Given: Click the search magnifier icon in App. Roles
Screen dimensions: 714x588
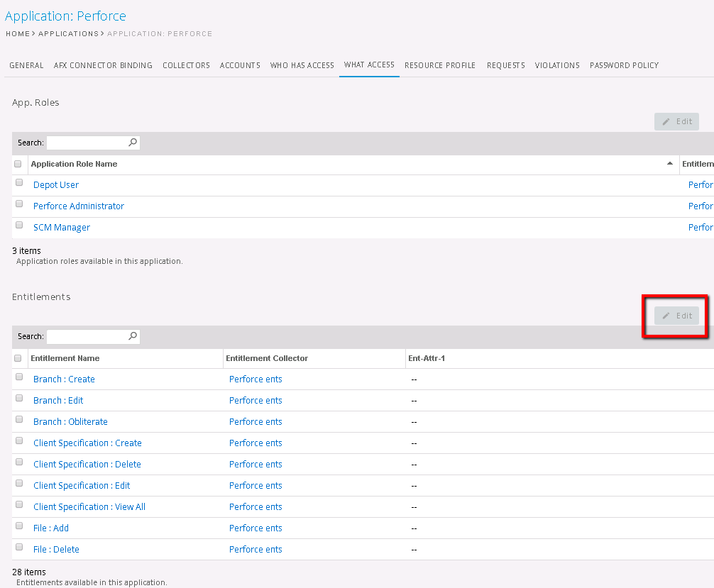Looking at the screenshot, I should click(x=133, y=143).
